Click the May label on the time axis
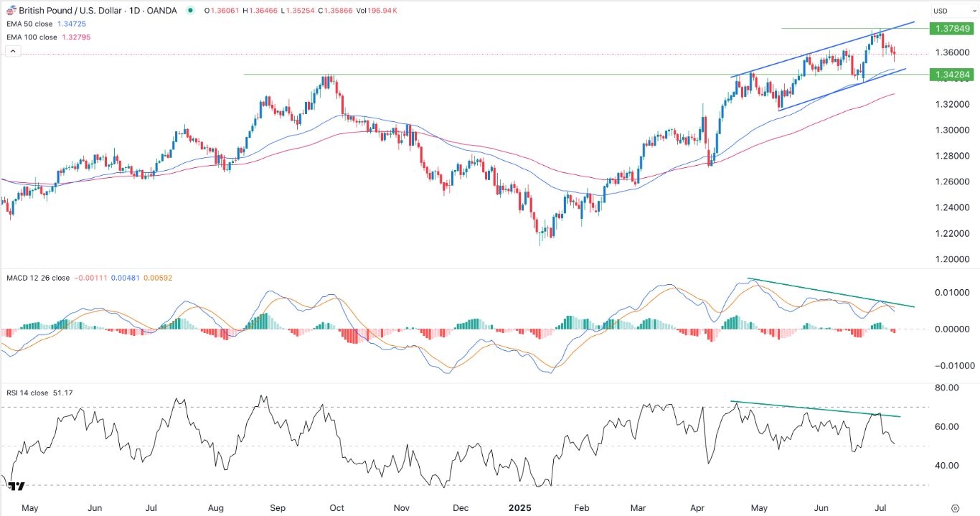The height and width of the screenshot is (516, 980). tap(30, 507)
